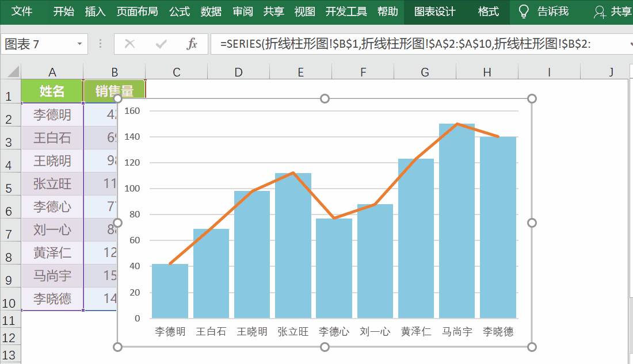Click the cancel X icon in formula bar
The height and width of the screenshot is (364, 633).
(x=129, y=44)
